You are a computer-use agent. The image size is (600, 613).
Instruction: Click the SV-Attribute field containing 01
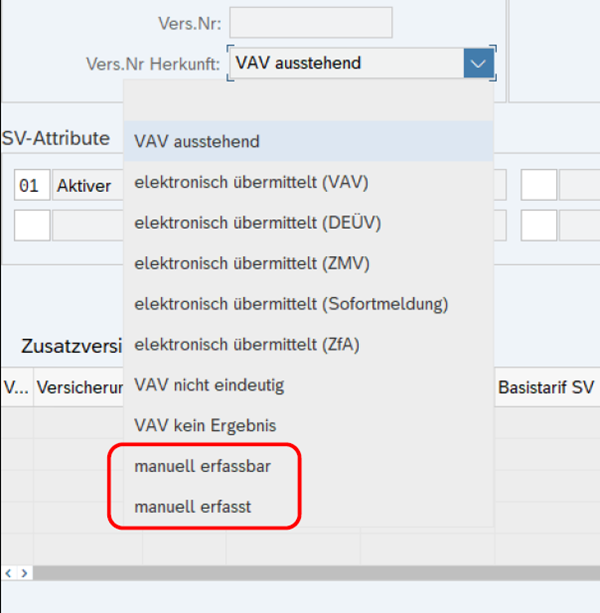tap(31, 186)
